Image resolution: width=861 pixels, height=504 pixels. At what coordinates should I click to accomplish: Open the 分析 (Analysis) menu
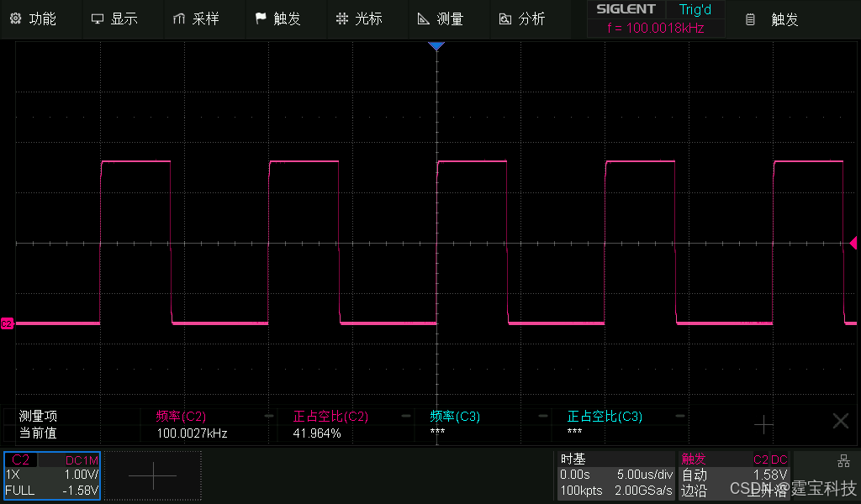pyautogui.click(x=530, y=18)
